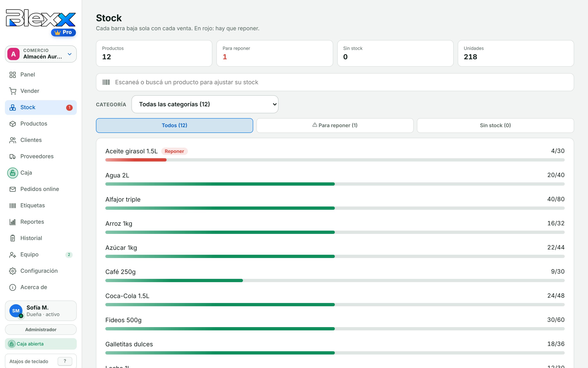Screen dimensions: 588x368
Task: Click the Clientes people icon
Action: pyautogui.click(x=13, y=140)
